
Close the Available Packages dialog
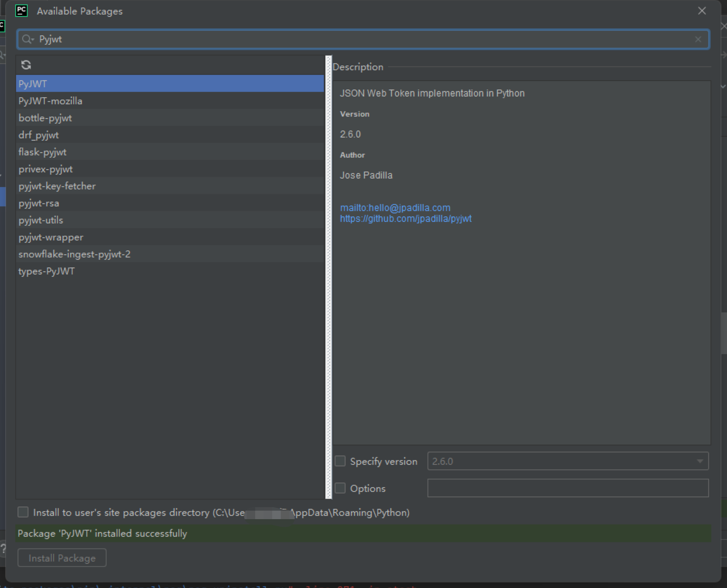click(702, 11)
